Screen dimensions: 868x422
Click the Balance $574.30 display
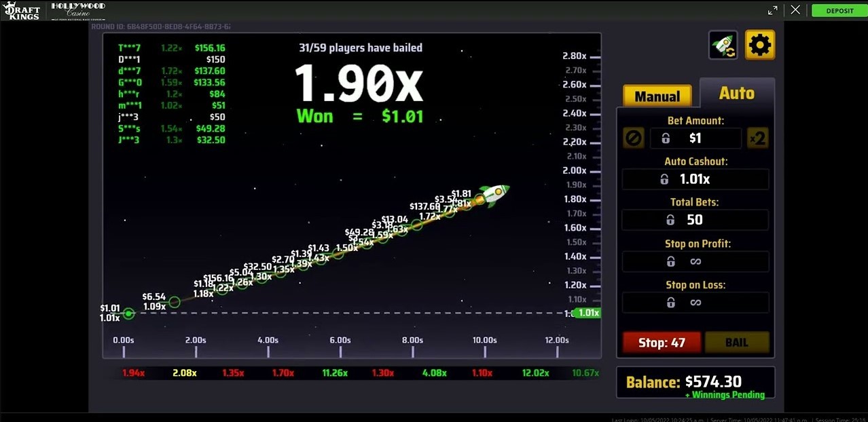(x=695, y=383)
